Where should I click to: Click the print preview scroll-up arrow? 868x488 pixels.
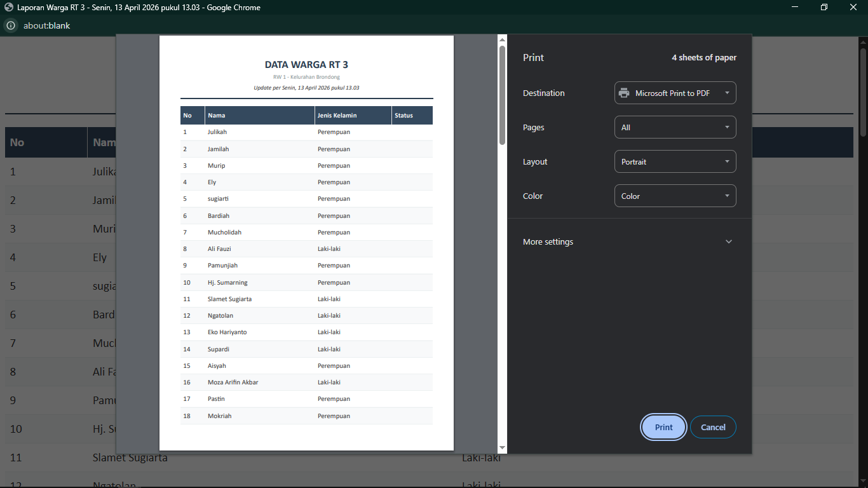502,40
